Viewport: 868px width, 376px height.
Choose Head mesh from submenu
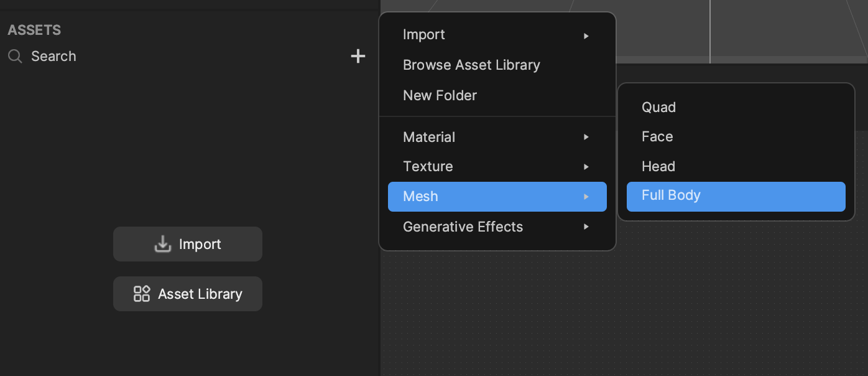[x=736, y=166]
